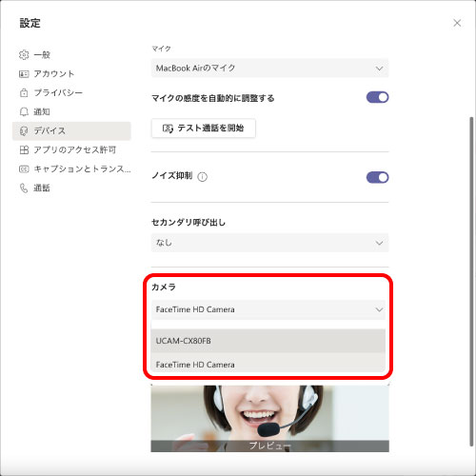Click the gear icon beside 一般
Viewport: 476px width, 476px height.
coord(24,55)
